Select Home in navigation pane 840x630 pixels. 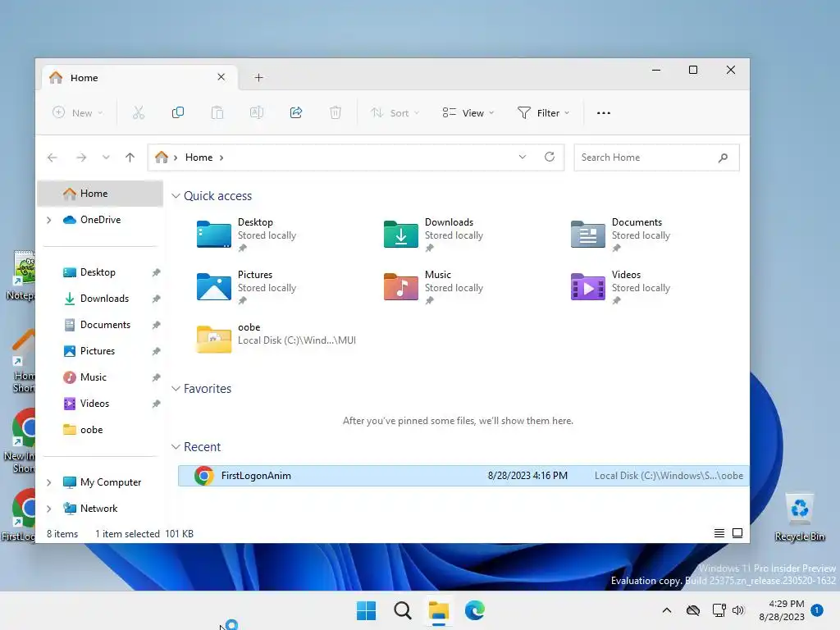click(x=100, y=194)
